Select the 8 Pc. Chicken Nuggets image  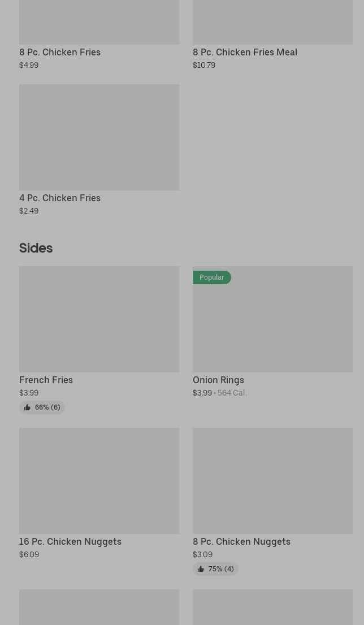pyautogui.click(x=272, y=481)
